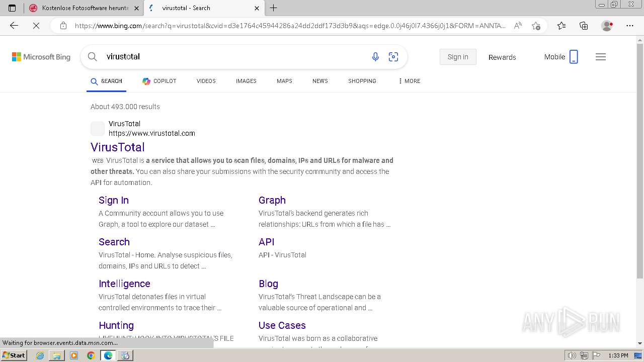The image size is (644, 362).
Task: Switch to Kostenlose Fotosoftware tab
Action: pyautogui.click(x=84, y=8)
